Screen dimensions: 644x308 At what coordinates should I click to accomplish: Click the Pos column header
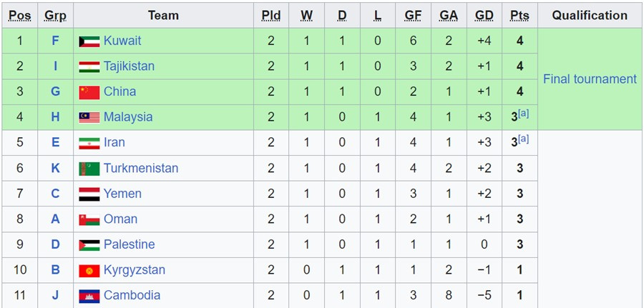19,15
